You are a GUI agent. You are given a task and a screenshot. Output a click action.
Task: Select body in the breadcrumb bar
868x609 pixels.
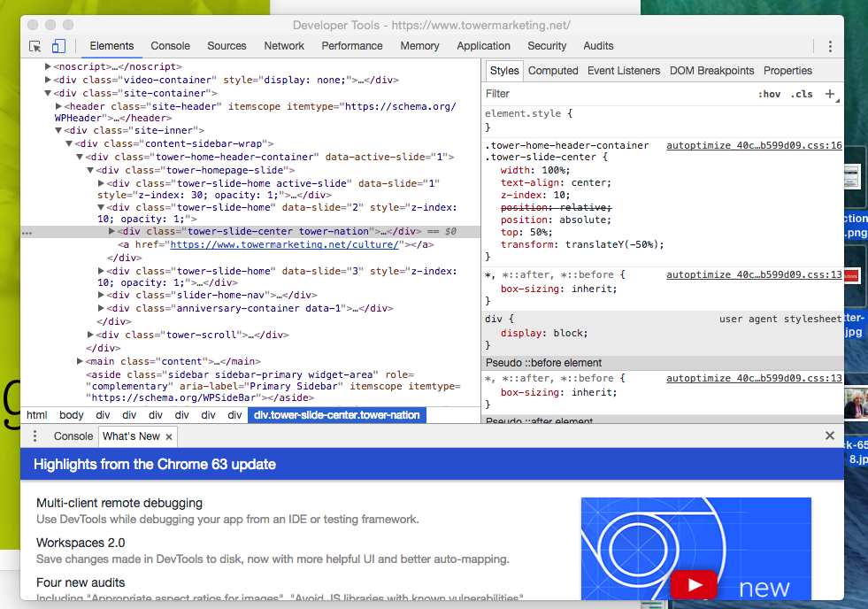pos(72,415)
